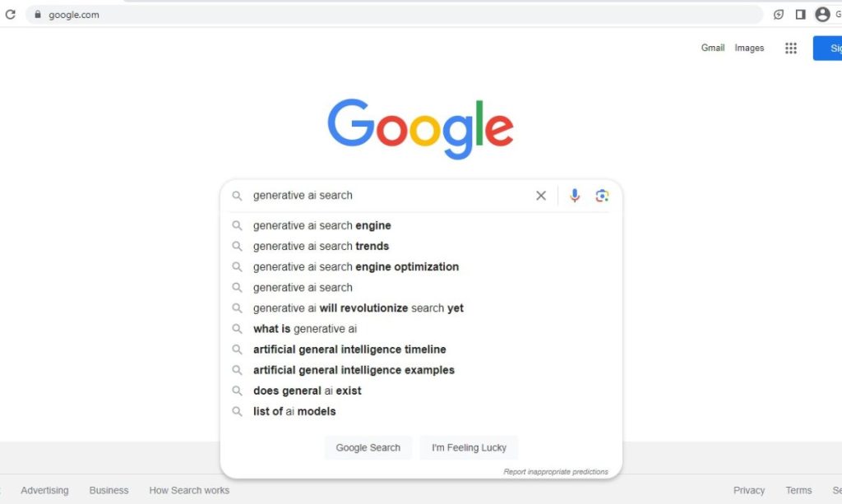Click the lock icon in address bar
This screenshot has width=842, height=504.
tap(37, 15)
